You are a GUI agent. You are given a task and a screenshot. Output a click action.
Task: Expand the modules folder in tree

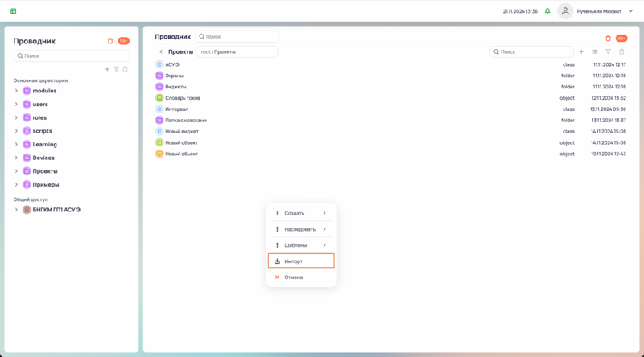(x=16, y=91)
